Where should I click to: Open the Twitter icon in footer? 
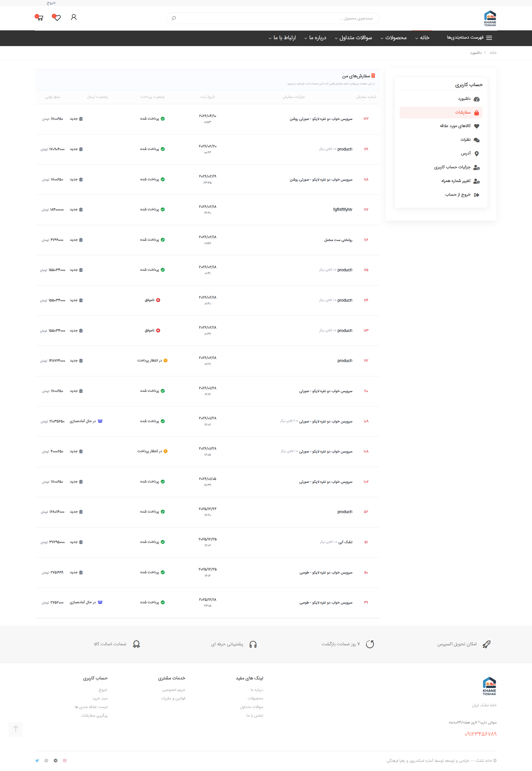(x=37, y=760)
